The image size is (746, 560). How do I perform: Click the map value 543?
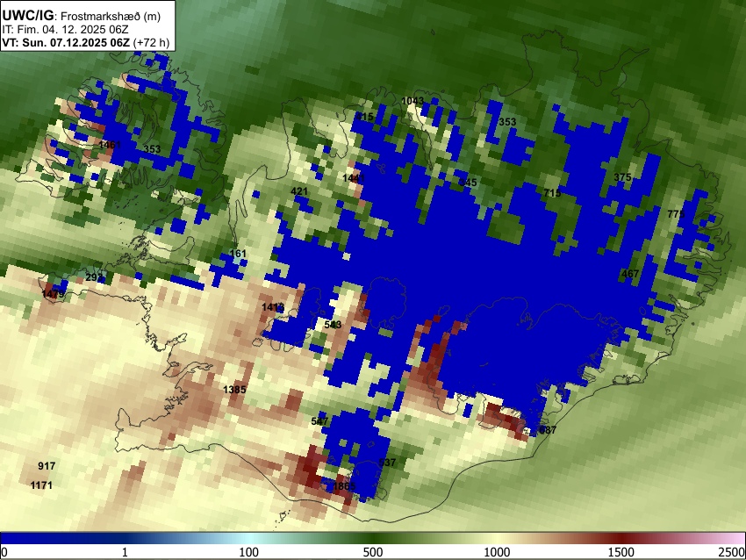coord(333,325)
